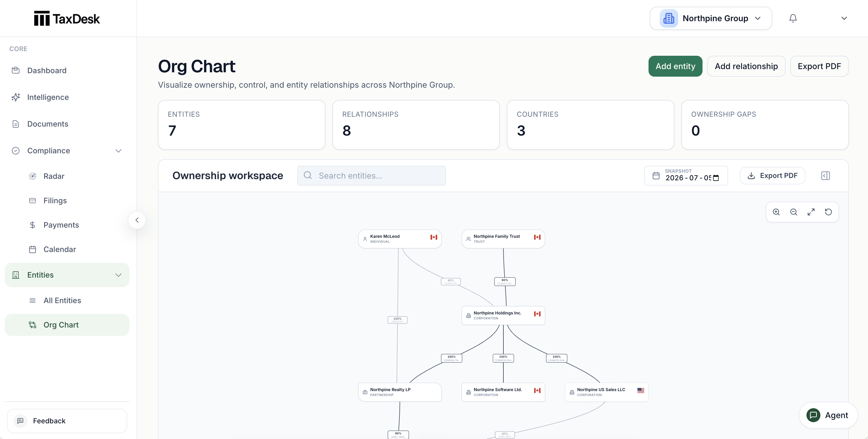Collapse the Entities section chevron
This screenshot has height=439, width=868.
118,275
